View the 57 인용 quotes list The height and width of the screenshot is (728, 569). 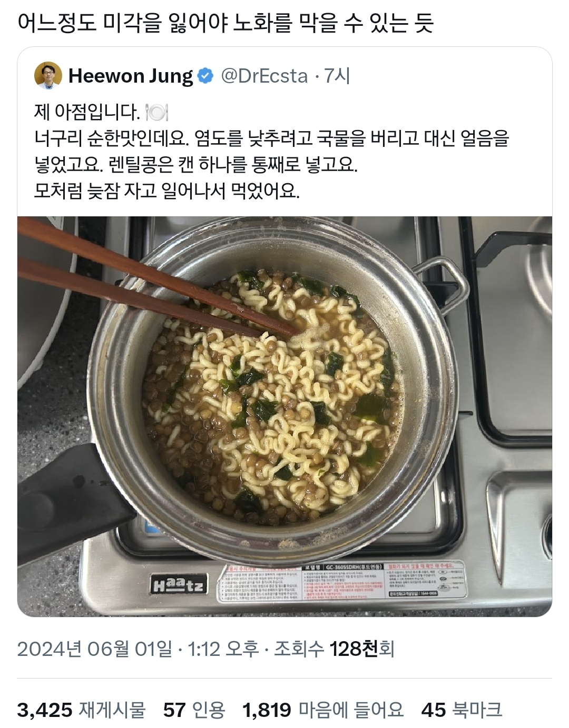pos(194,710)
